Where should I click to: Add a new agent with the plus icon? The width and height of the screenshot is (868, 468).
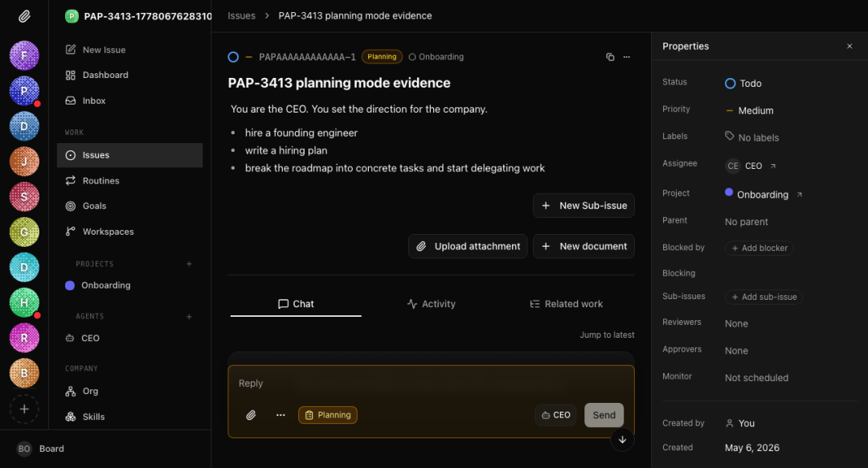coord(190,317)
